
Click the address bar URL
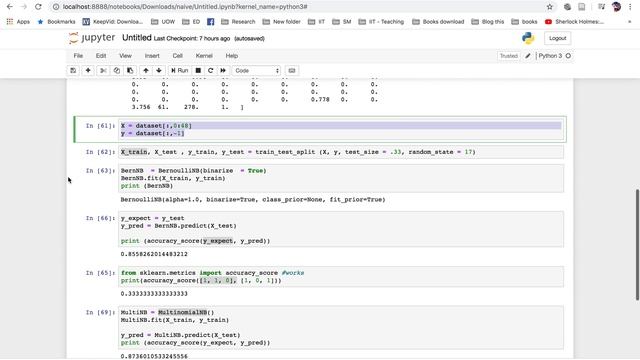(185, 7)
